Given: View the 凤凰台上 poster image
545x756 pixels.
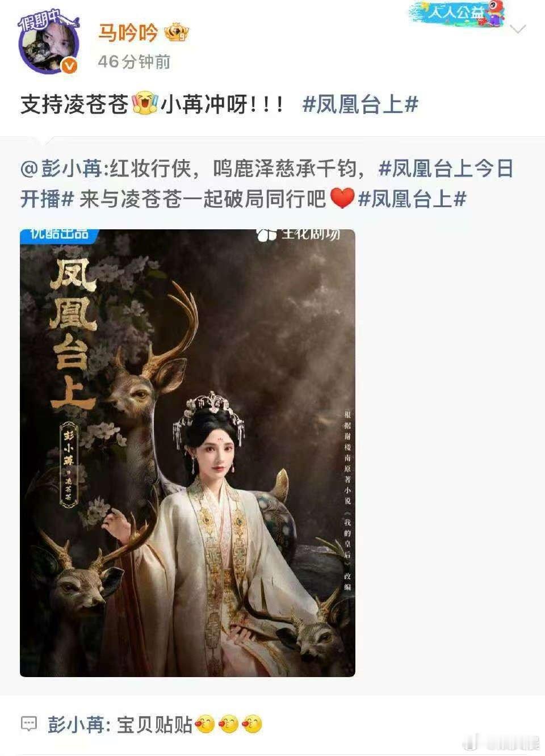Looking at the screenshot, I should point(187,453).
